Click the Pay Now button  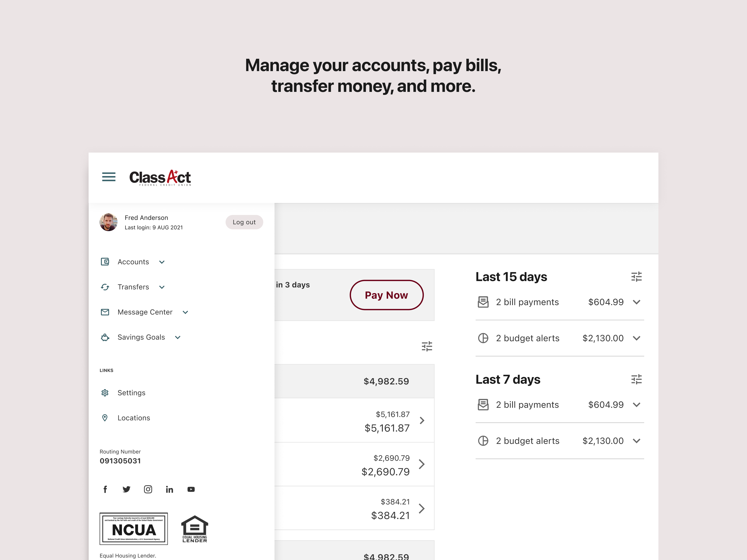tap(386, 295)
